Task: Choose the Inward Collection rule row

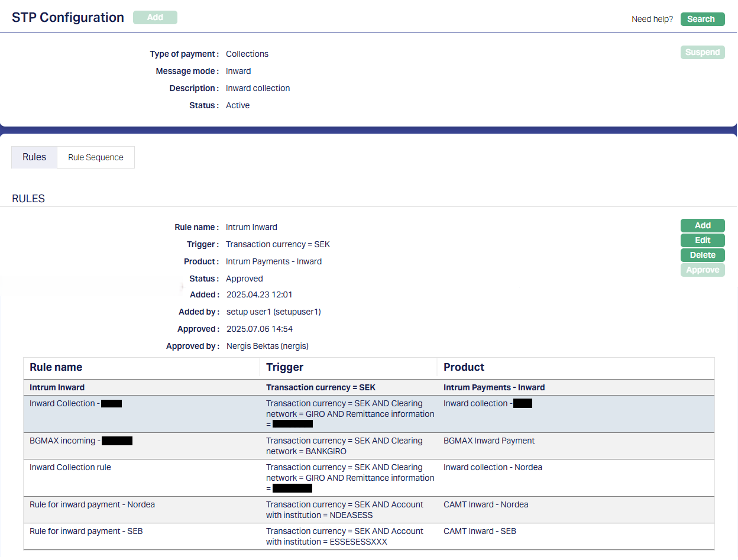Action: tap(70, 468)
